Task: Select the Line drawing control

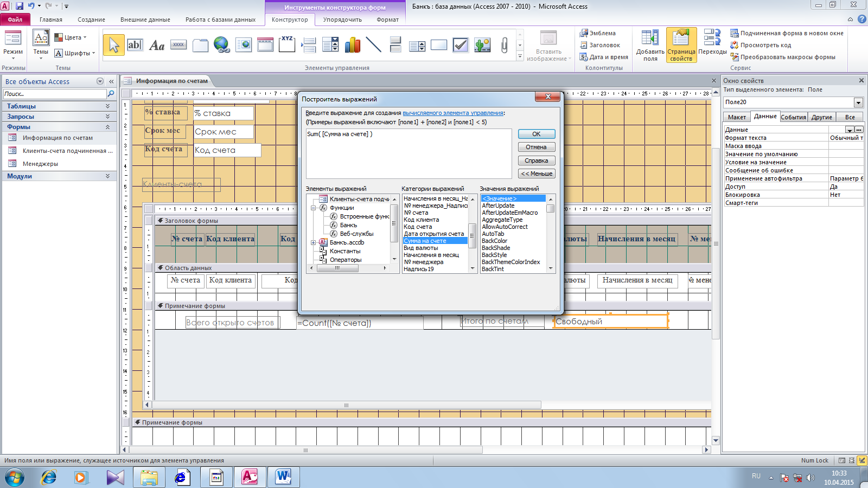Action: point(374,45)
